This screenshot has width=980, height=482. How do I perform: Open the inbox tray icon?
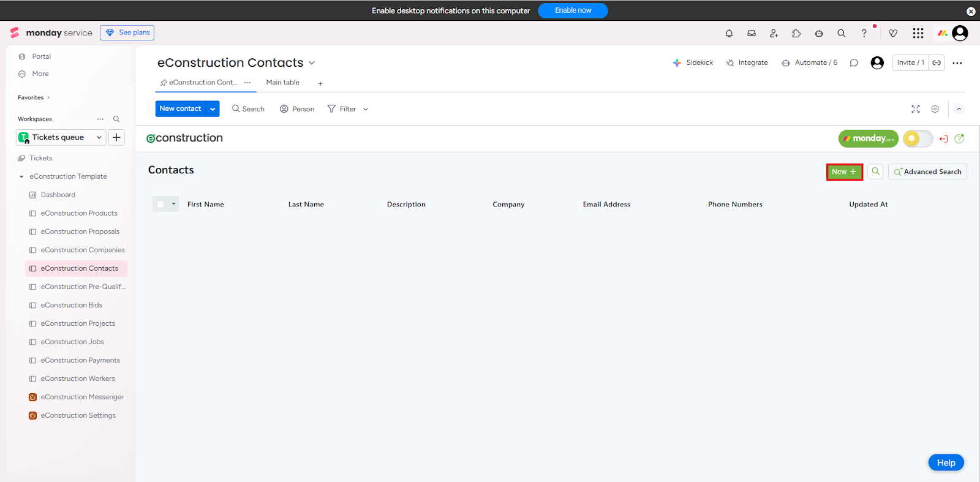tap(752, 33)
